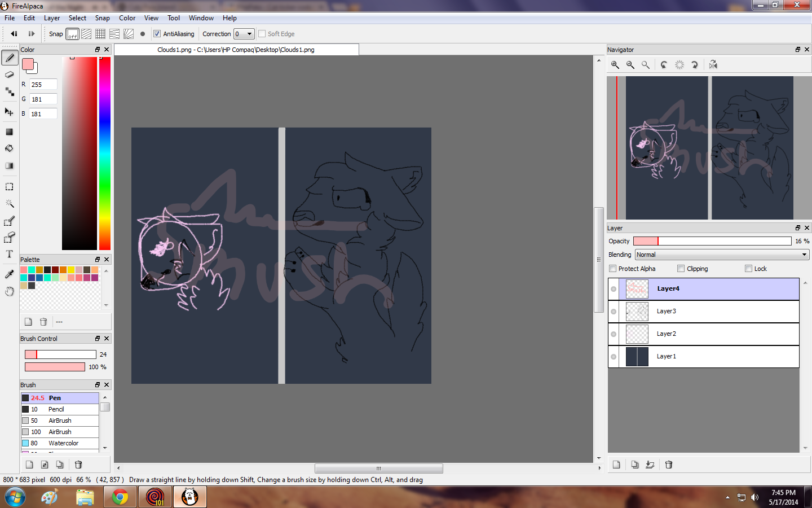Screen dimensions: 812x508
Task: Float the Color panel
Action: (x=98, y=50)
